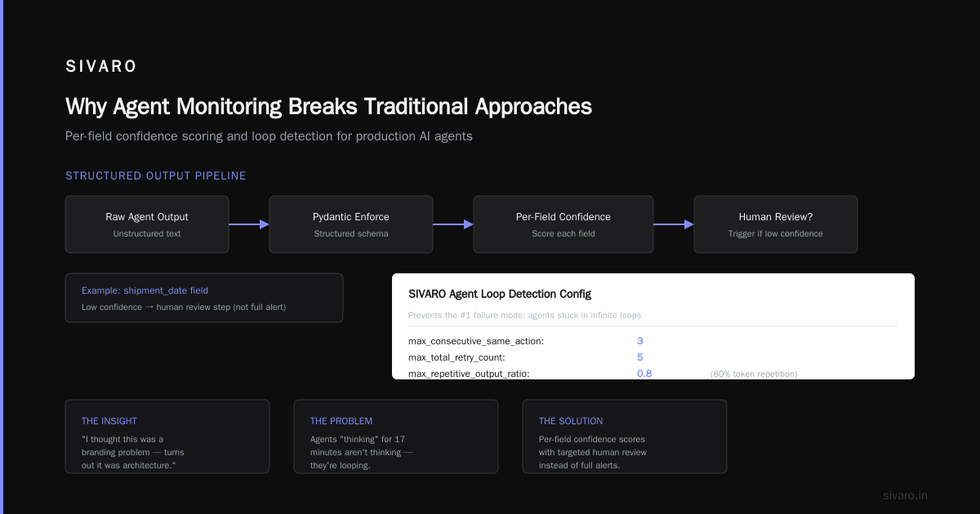Click the 'SIVARO Agent Loop Detection Config' title

click(500, 294)
